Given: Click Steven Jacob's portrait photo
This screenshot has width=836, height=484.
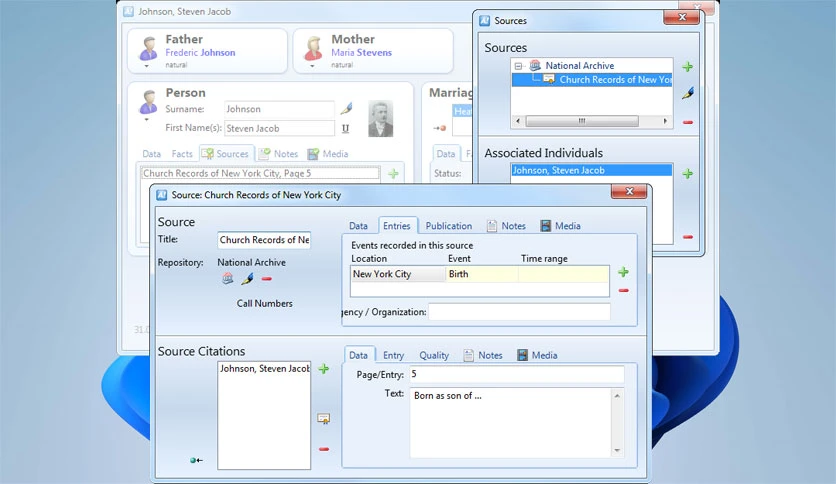Looking at the screenshot, I should tap(381, 118).
